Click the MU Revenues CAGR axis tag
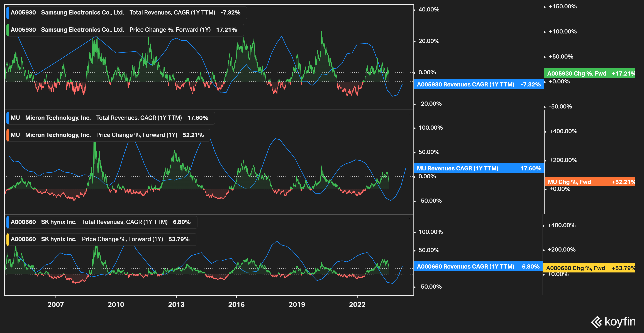This screenshot has height=333, width=644. (479, 168)
